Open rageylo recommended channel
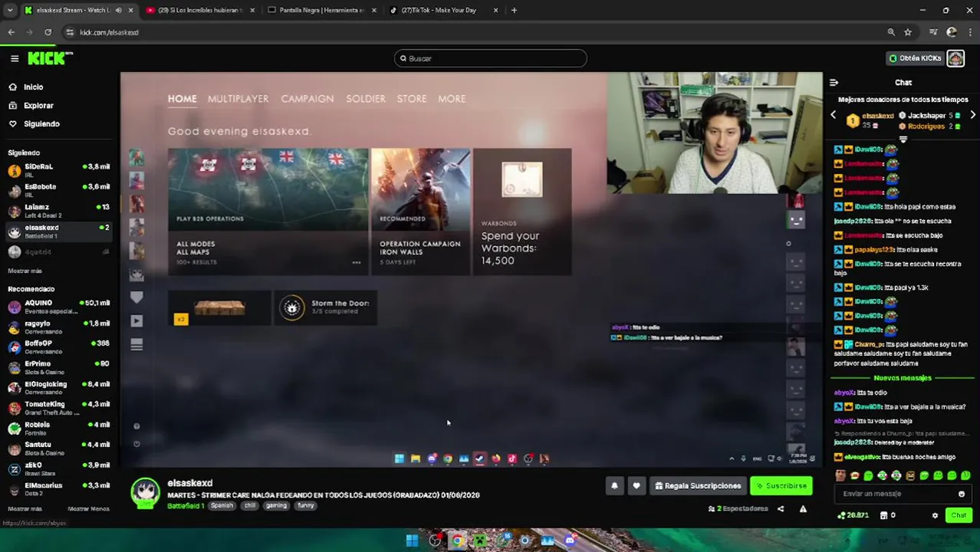Viewport: 980px width, 552px height. coord(58,327)
